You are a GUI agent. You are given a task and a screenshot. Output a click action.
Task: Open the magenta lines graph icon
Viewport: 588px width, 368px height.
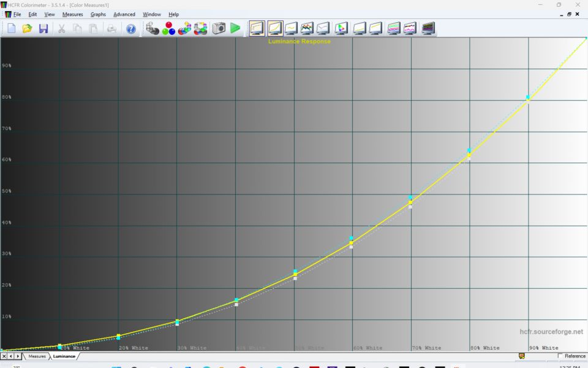pyautogui.click(x=410, y=29)
